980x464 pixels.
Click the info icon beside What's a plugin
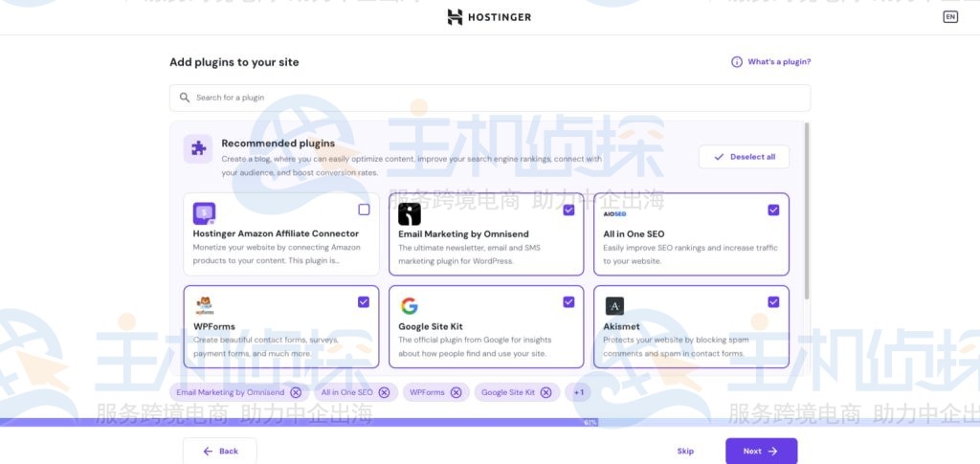737,62
